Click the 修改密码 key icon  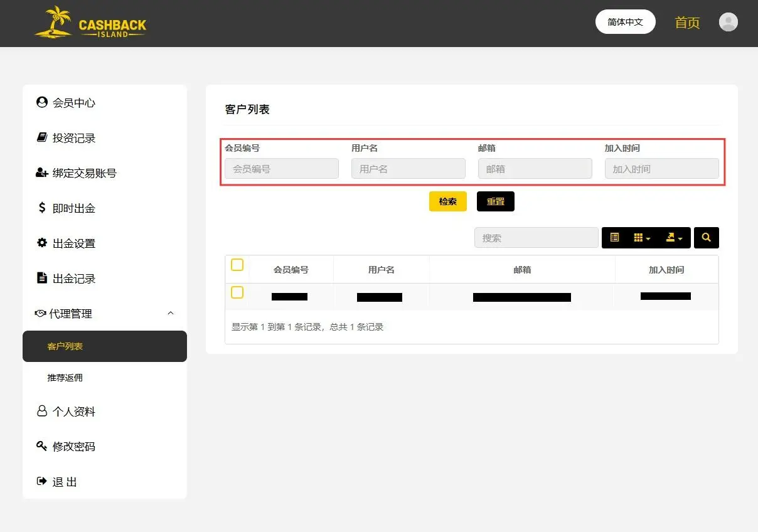click(x=42, y=446)
